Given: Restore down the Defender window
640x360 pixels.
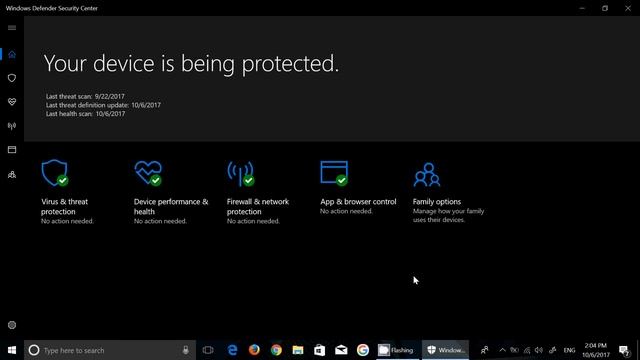Looking at the screenshot, I should click(x=605, y=8).
